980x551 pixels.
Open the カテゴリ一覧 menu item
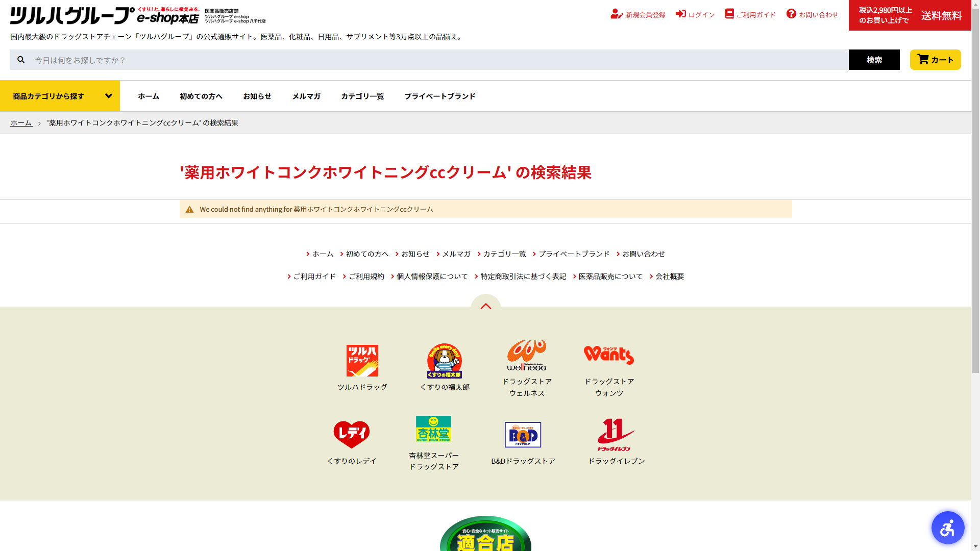tap(362, 96)
